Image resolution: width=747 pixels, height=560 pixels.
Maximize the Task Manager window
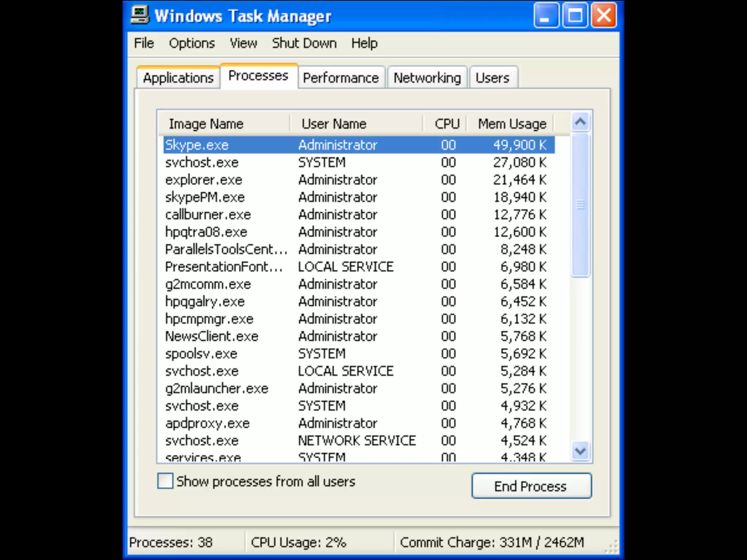coord(575,15)
